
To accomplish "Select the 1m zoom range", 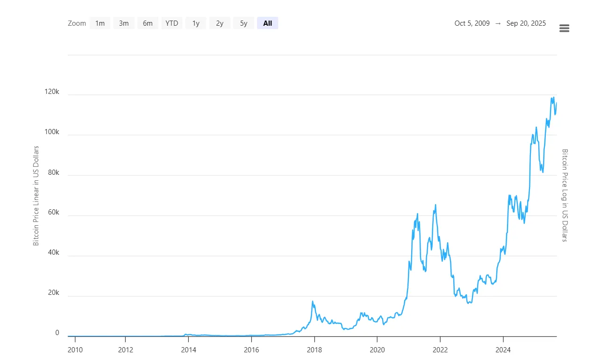I will [100, 23].
